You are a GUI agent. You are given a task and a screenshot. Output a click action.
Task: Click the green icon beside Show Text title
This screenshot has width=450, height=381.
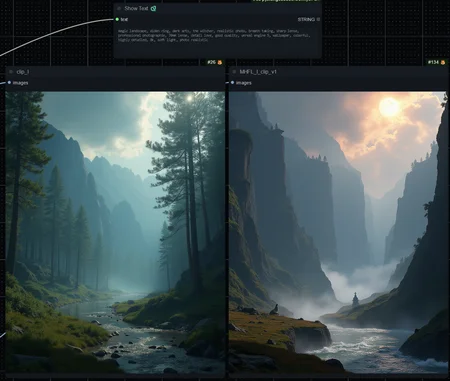tap(153, 8)
